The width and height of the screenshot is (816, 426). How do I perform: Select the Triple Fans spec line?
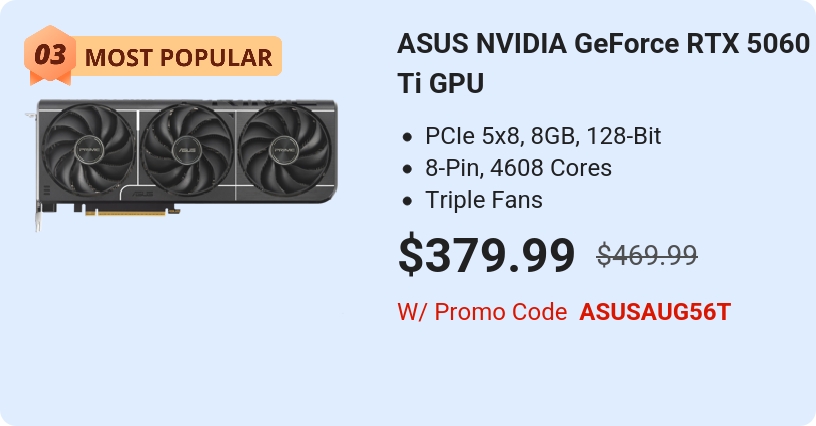(484, 200)
